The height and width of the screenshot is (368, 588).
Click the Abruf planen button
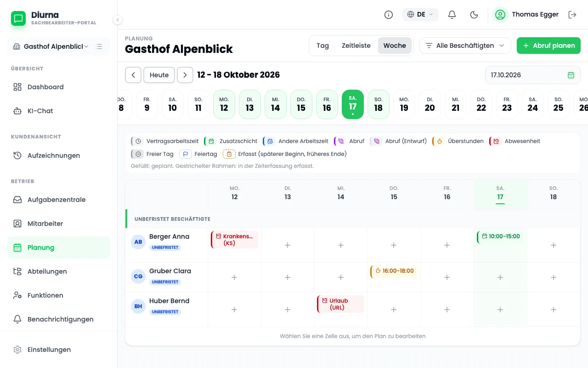pos(548,46)
